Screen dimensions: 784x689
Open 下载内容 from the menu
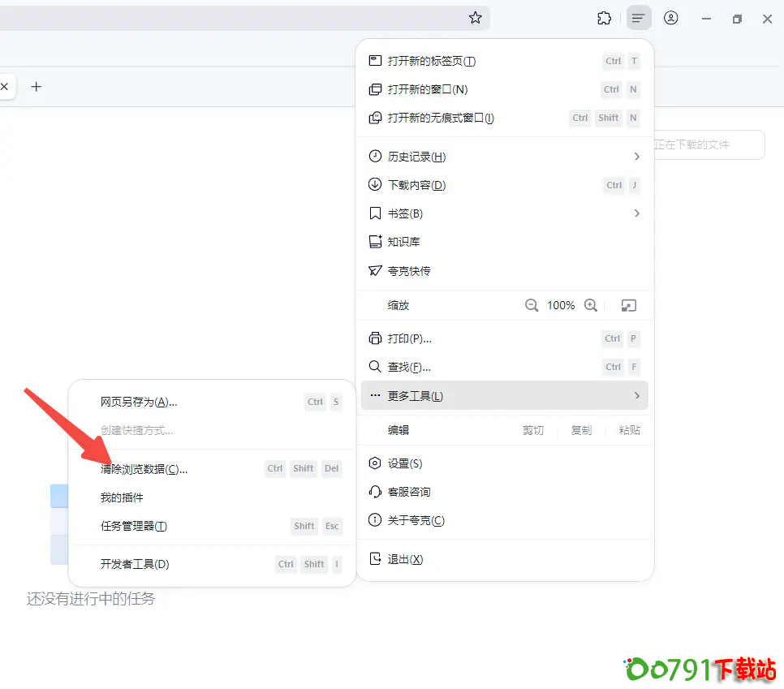[416, 185]
